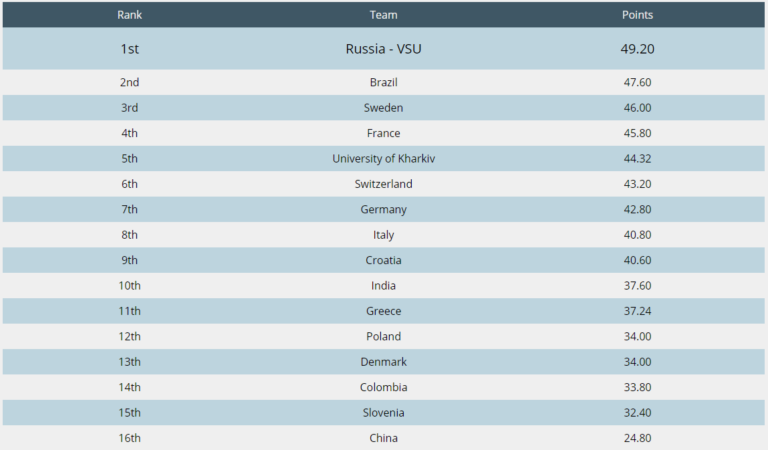Viewport: 768px width, 450px height.
Task: Click the Greece team cell
Action: coord(383,311)
